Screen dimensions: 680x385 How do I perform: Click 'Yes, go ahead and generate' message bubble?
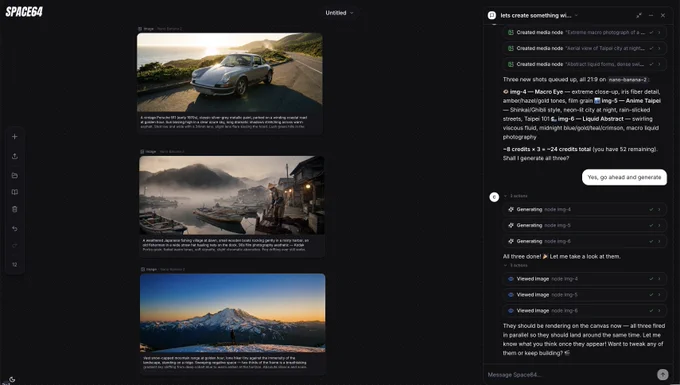[x=624, y=177]
